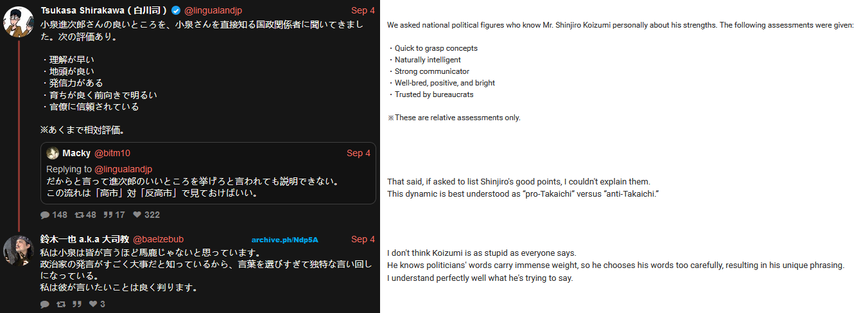Open the @lingualandjp handle next to Tsukasa's name
The width and height of the screenshot is (868, 313).
[213, 11]
